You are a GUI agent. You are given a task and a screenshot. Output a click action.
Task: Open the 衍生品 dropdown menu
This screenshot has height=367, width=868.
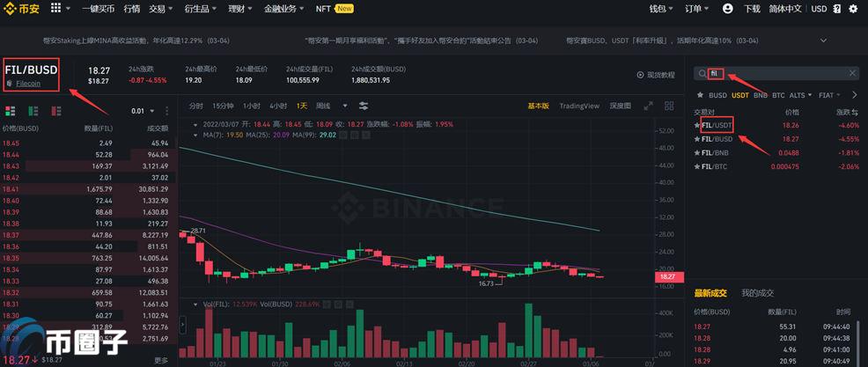(199, 9)
